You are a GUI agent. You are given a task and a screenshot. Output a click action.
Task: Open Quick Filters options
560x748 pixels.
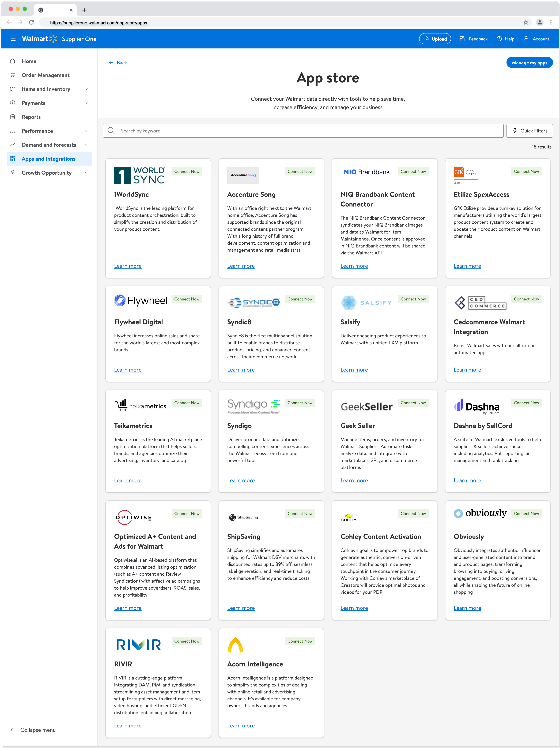click(x=529, y=131)
